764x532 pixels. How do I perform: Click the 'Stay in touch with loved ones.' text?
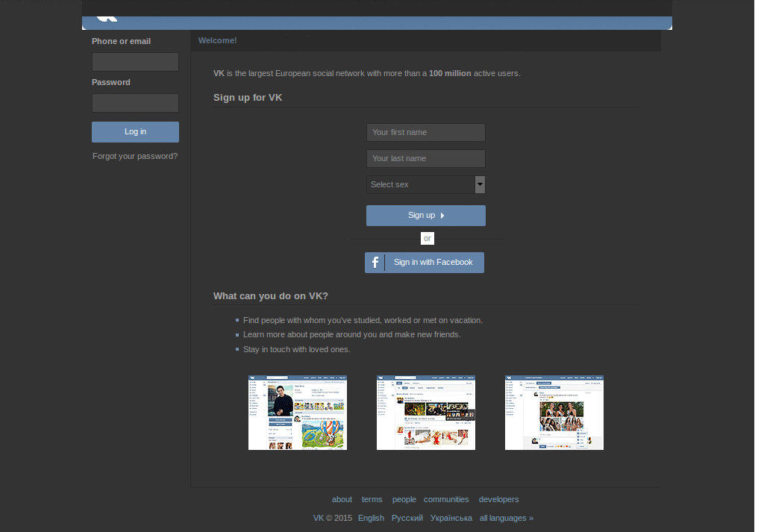click(x=297, y=350)
